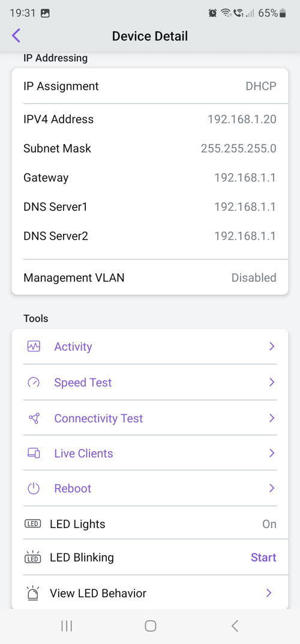300x644 pixels.
Task: Select the Reboot option
Action: pyautogui.click(x=150, y=489)
